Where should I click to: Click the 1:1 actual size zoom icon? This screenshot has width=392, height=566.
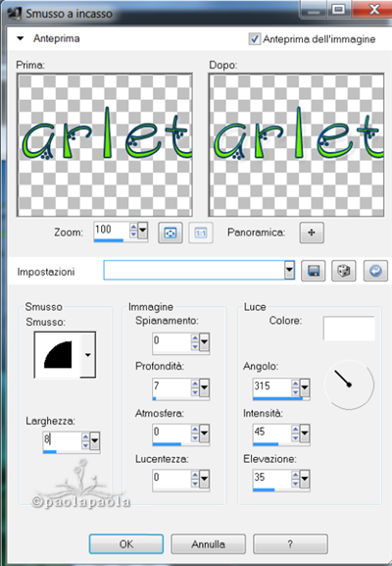pyautogui.click(x=201, y=232)
